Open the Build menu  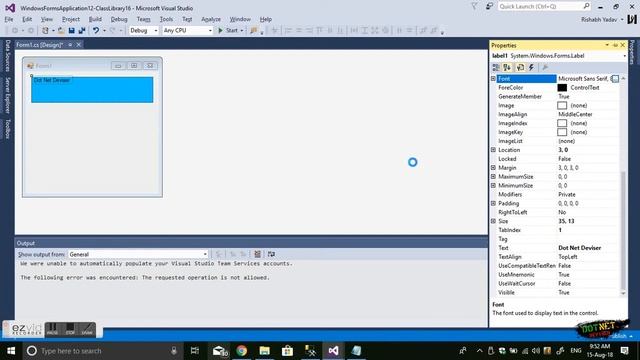click(x=95, y=19)
